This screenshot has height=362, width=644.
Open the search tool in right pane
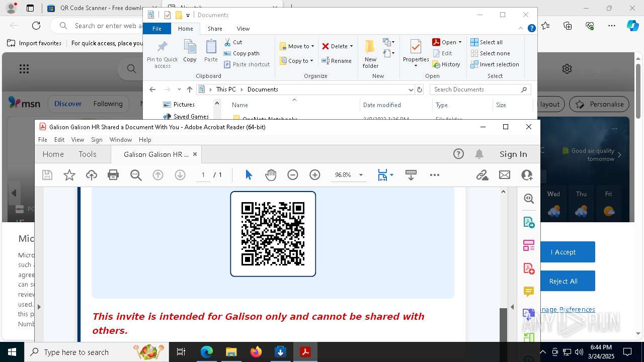pos(529,199)
